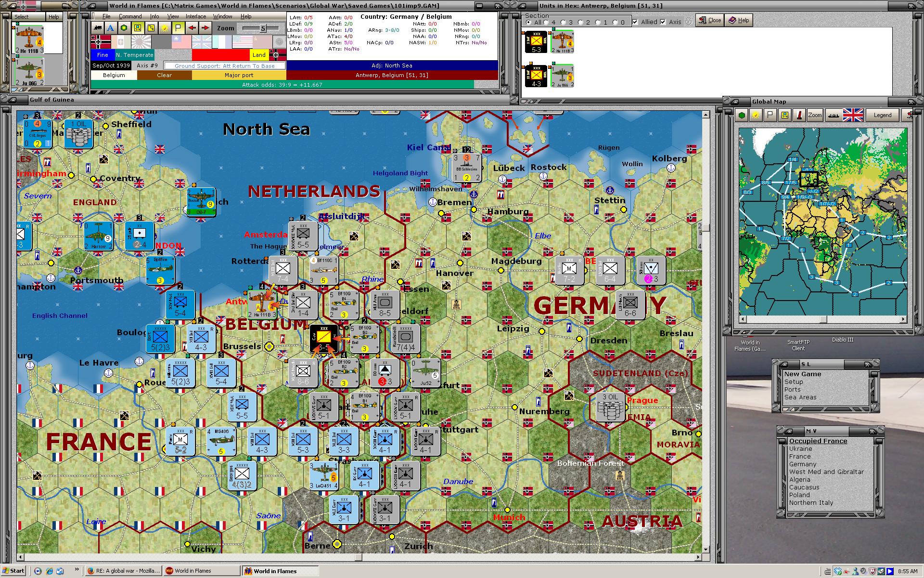Viewport: 924px width, 578px height.
Task: Click the red left arrow toolbar icon
Action: point(192,28)
